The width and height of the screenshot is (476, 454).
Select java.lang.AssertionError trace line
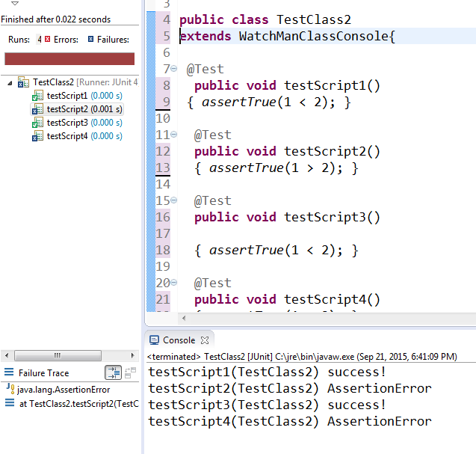64,389
